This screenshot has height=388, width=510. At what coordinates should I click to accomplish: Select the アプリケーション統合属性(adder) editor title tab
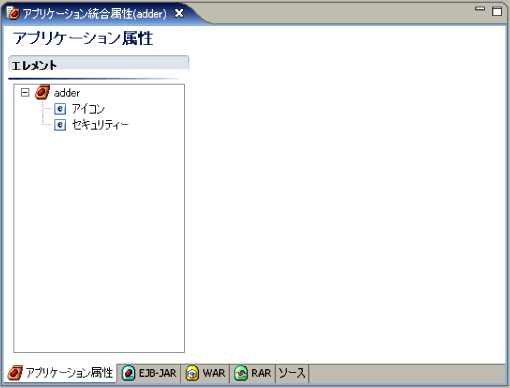tap(95, 14)
